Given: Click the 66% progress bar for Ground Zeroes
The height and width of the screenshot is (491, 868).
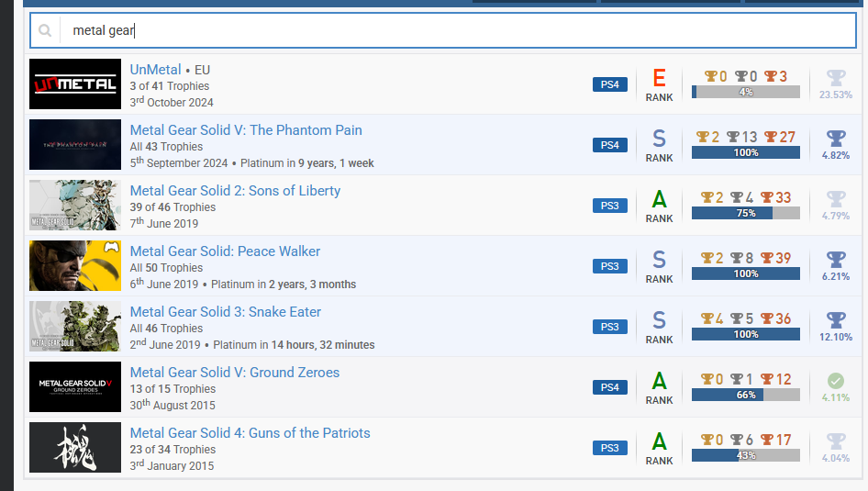Looking at the screenshot, I should coord(746,395).
